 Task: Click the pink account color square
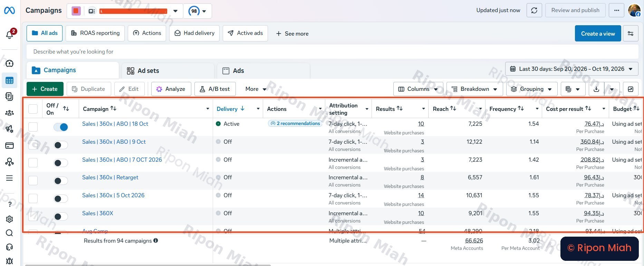(76, 11)
